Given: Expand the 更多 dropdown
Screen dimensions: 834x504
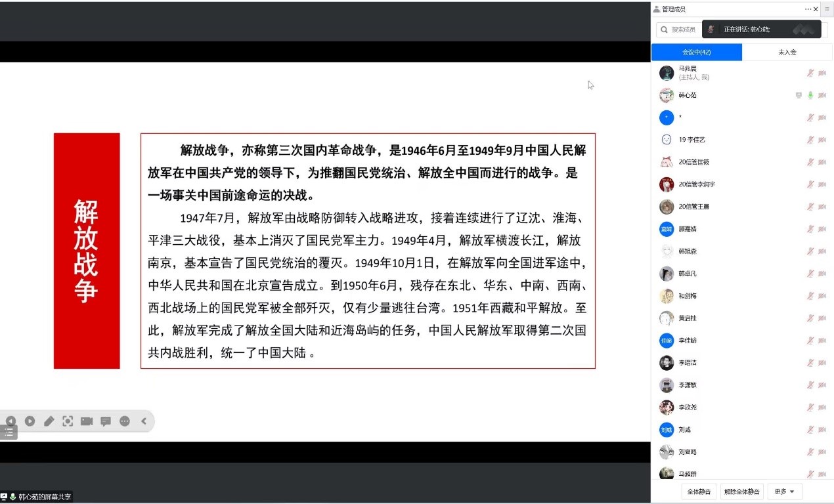Looking at the screenshot, I should 785,492.
